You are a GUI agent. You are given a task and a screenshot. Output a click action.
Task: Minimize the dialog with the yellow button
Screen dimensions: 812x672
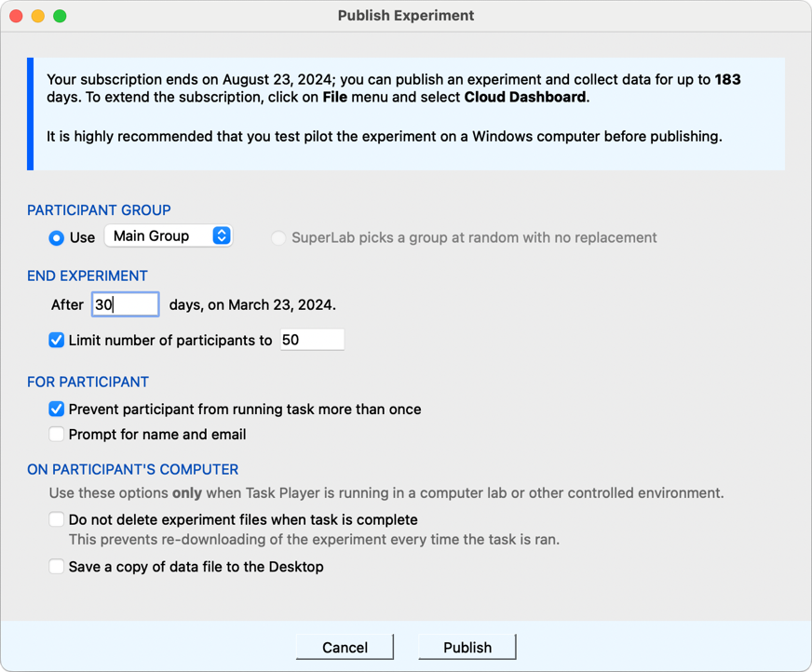tap(38, 16)
